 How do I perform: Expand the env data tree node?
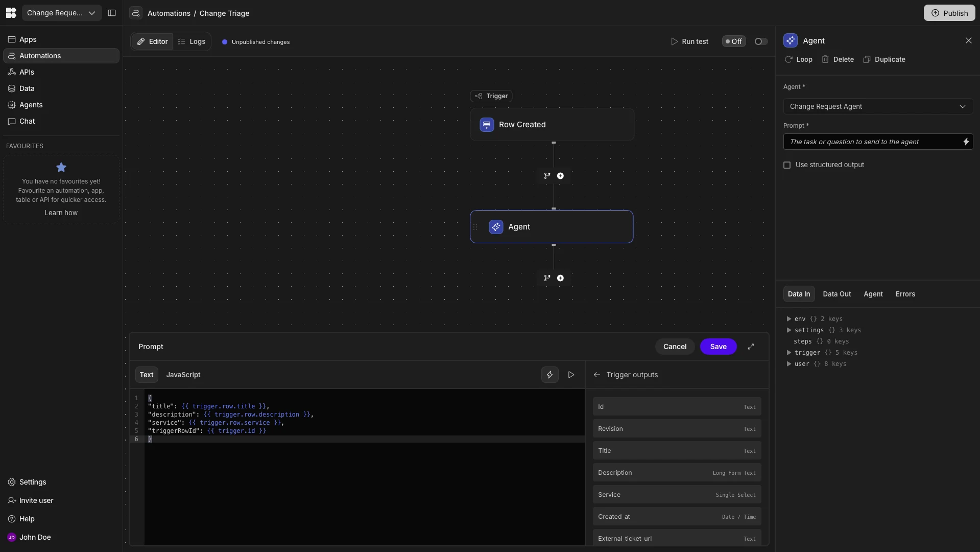point(789,319)
